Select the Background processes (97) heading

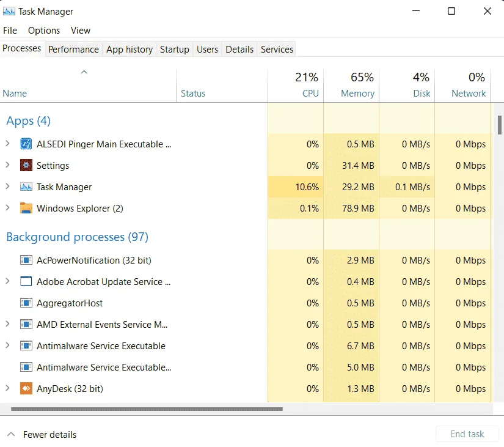(x=77, y=237)
